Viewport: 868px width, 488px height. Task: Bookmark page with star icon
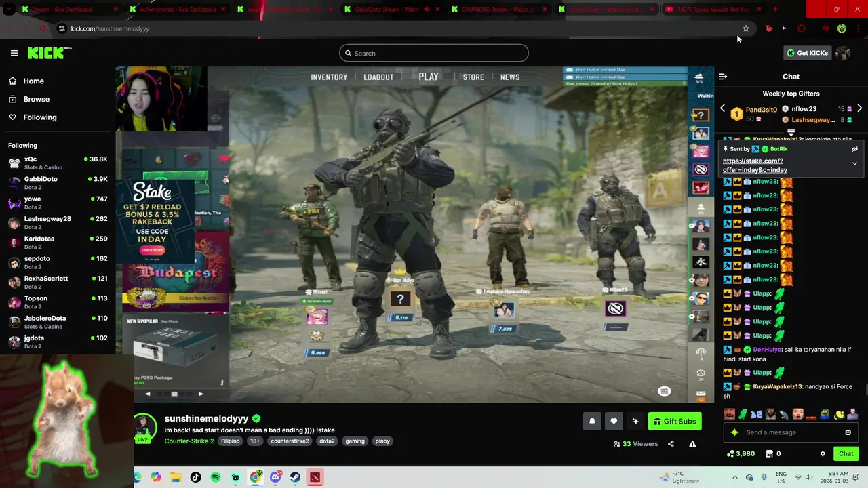[746, 28]
